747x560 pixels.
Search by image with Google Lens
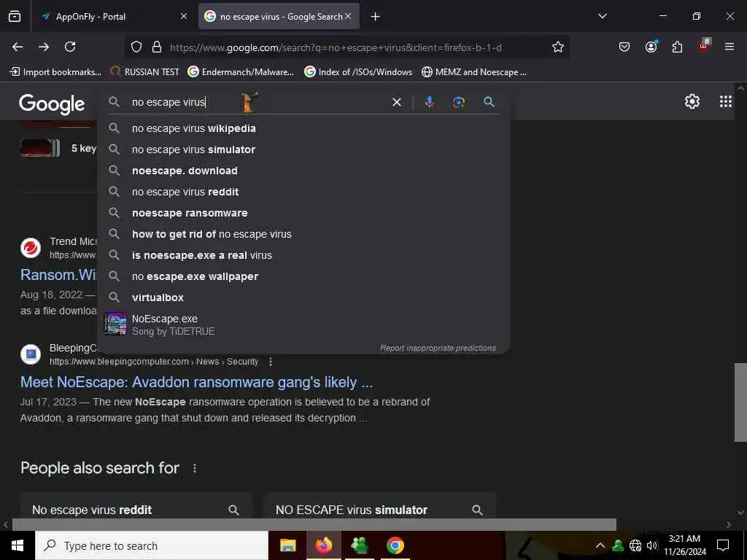coord(458,102)
